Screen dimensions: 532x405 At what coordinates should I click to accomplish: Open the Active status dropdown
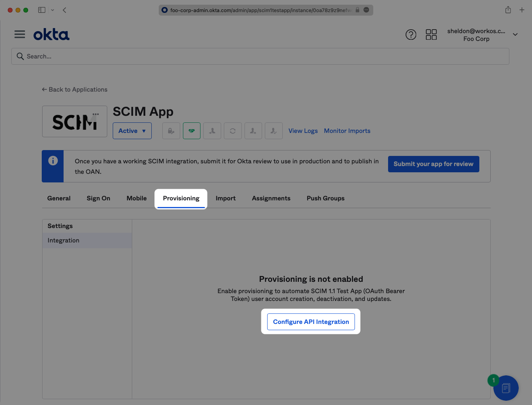pos(132,131)
